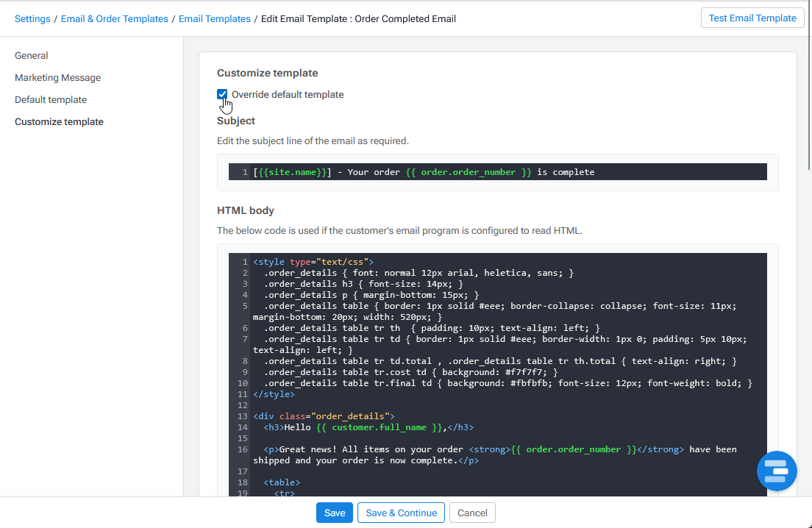
Task: Click the 'Subject' heading
Action: tap(235, 121)
